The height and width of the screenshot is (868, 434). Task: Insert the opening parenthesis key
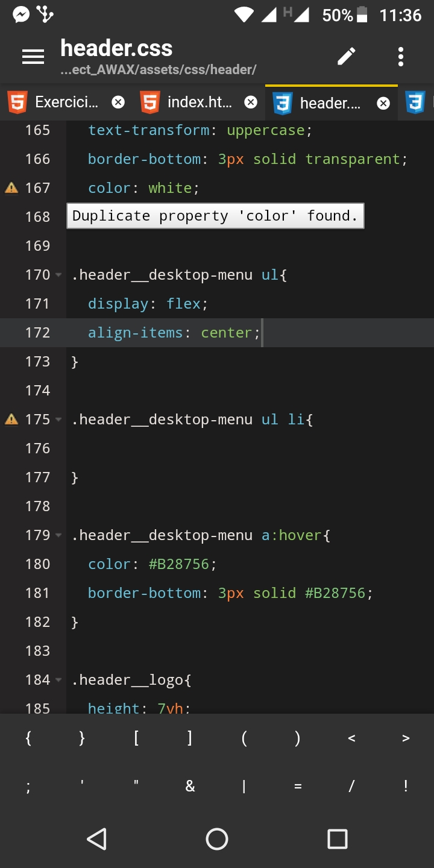point(244,738)
